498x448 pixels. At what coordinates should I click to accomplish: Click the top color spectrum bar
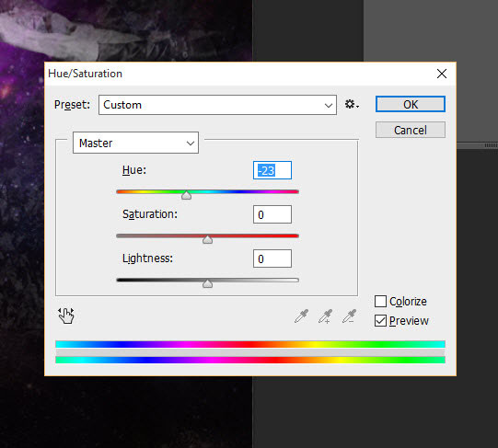(x=250, y=344)
